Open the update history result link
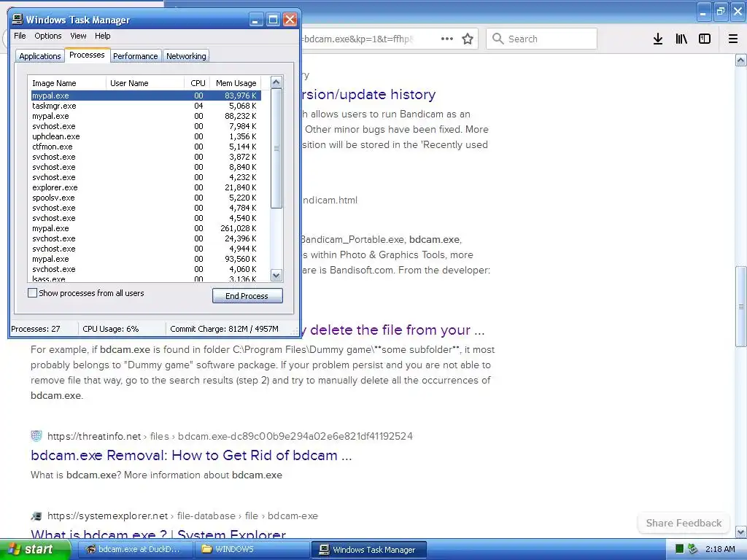This screenshot has width=747, height=560. pyautogui.click(x=368, y=94)
